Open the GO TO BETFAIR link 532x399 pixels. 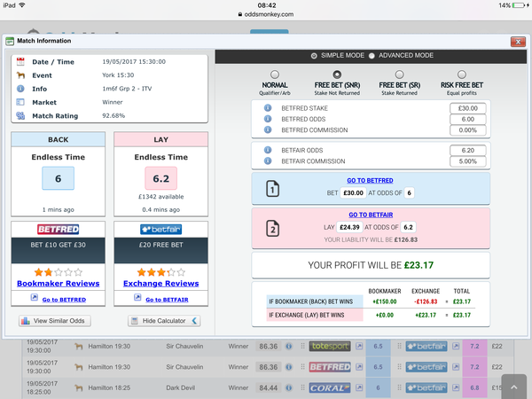pyautogui.click(x=371, y=215)
